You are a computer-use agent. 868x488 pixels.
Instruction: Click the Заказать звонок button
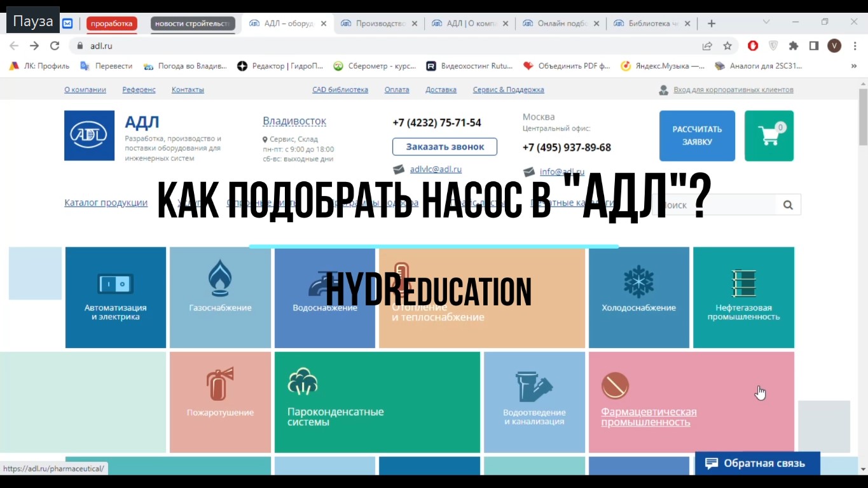pyautogui.click(x=444, y=146)
